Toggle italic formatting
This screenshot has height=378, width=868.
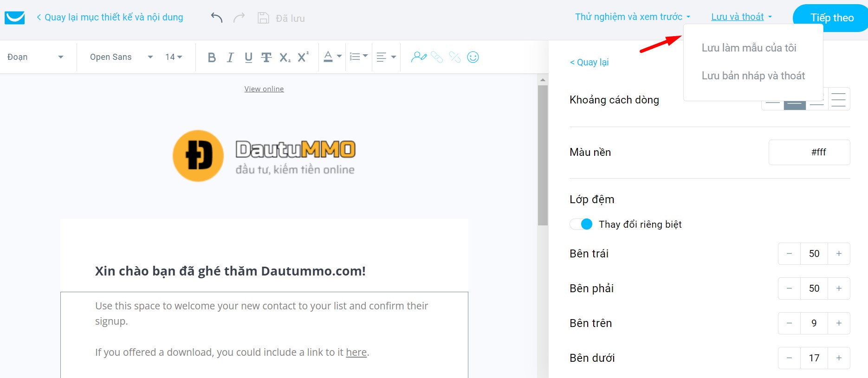230,57
